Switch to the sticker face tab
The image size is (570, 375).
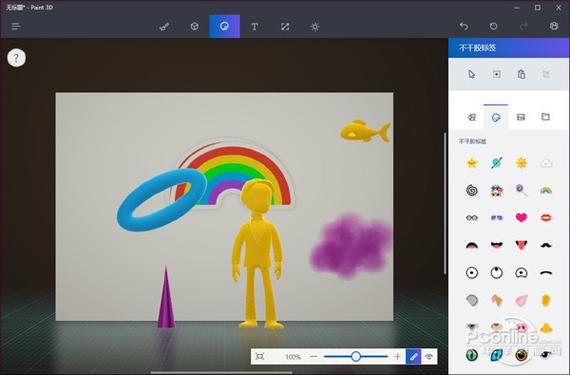496,117
